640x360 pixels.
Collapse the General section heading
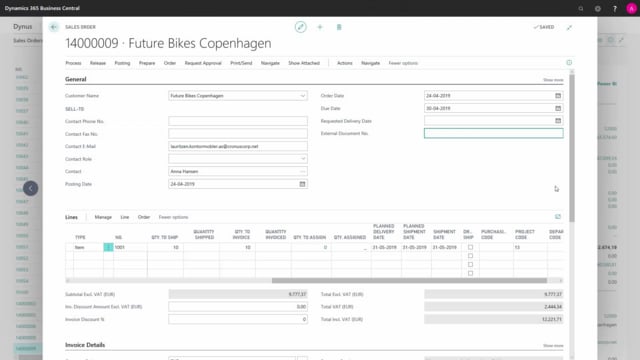coord(76,79)
